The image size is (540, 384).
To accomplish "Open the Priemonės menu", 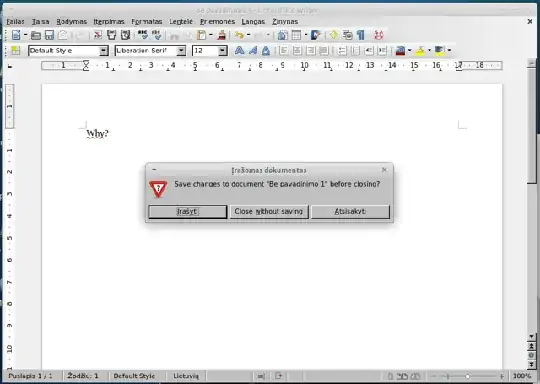I will click(217, 21).
